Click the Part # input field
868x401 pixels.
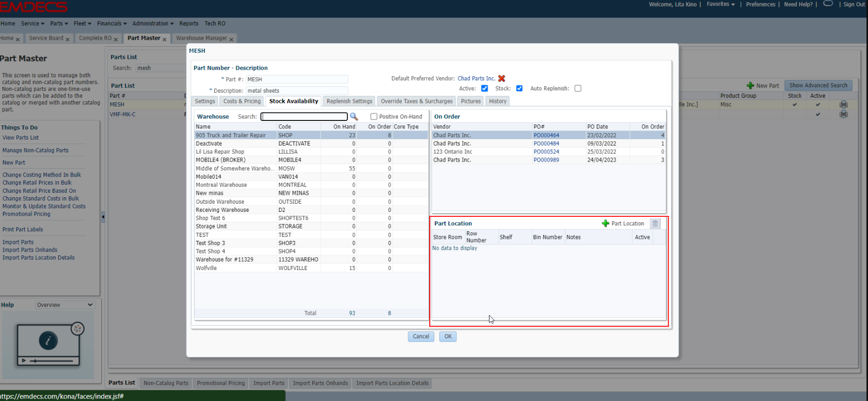point(297,79)
